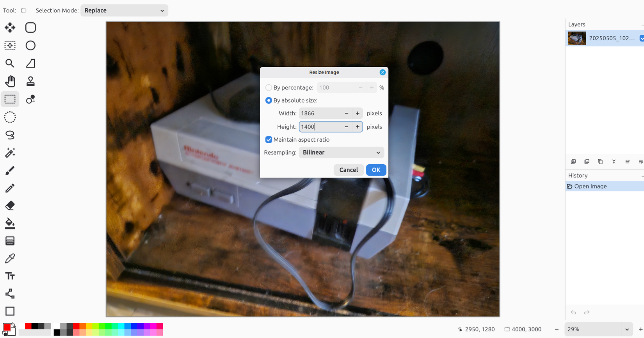Screen dimensions: 644x338
Task: Increase Width with the plus stepper
Action: 358,113
